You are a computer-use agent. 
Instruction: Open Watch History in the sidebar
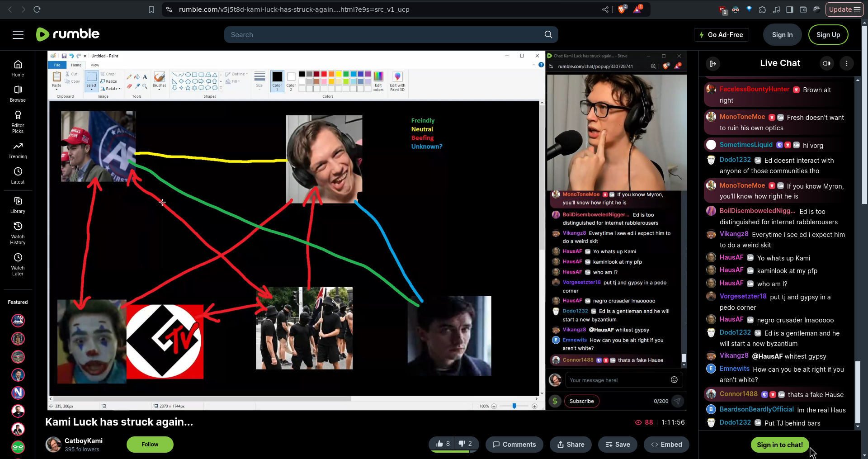coord(18,233)
